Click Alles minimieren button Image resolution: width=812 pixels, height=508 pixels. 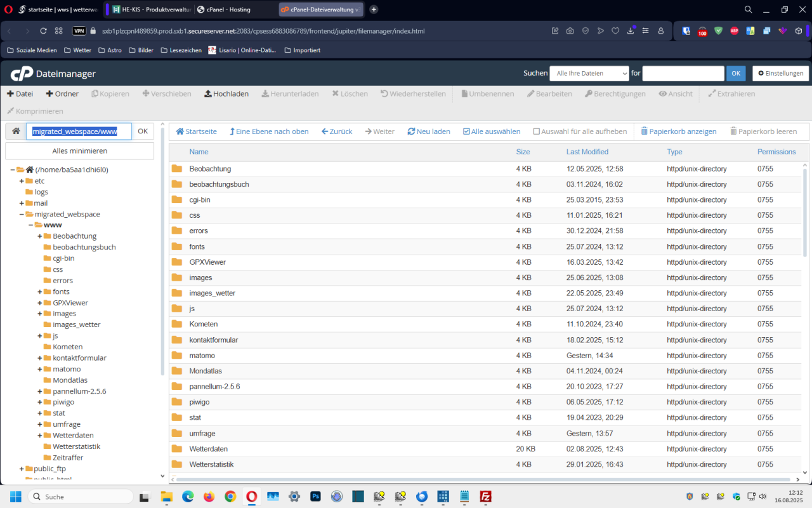pos(79,151)
